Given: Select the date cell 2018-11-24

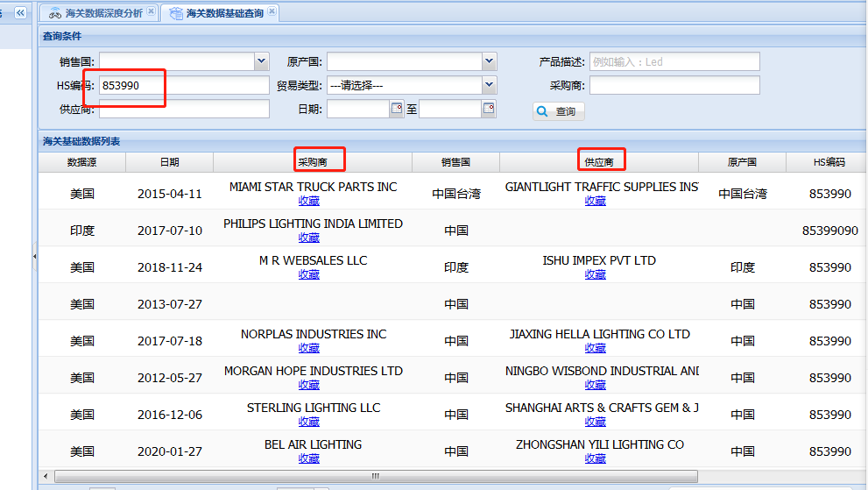Looking at the screenshot, I should coord(169,267).
